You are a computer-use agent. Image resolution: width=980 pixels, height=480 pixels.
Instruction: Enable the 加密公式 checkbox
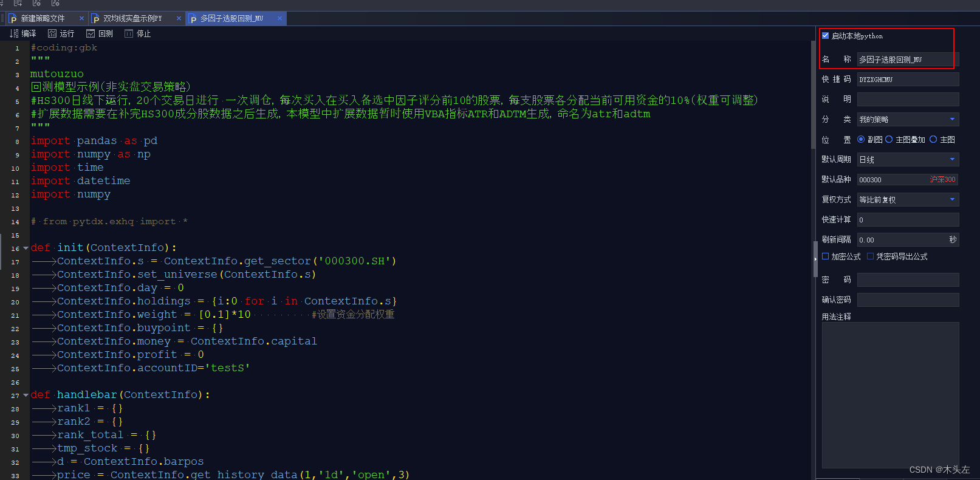tap(825, 256)
